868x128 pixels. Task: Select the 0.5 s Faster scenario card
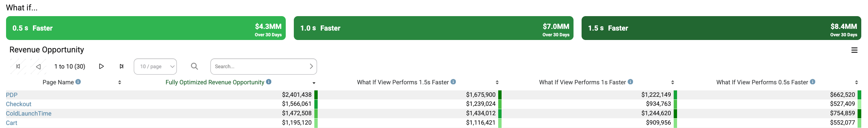146,28
